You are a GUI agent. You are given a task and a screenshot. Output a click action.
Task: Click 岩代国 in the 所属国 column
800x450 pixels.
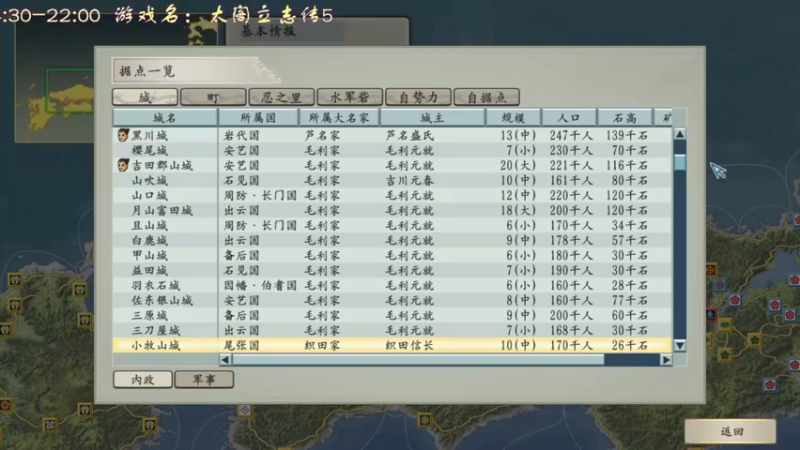click(x=242, y=135)
